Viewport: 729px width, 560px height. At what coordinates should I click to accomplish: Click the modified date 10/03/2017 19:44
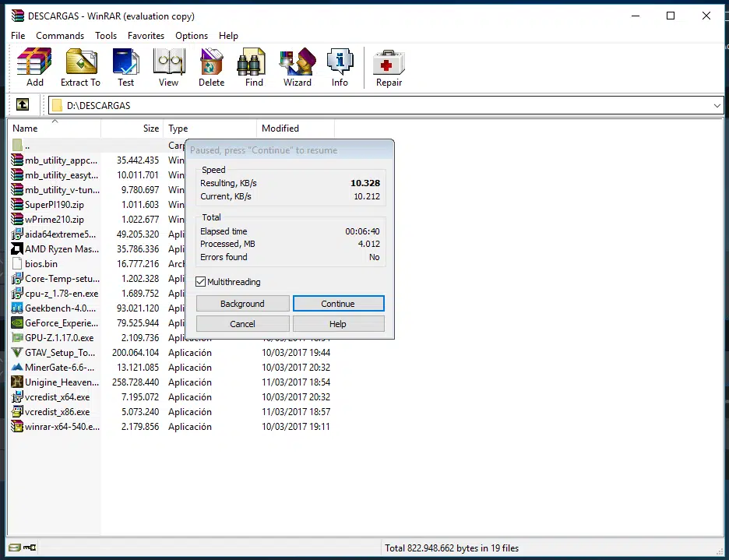[x=296, y=353]
